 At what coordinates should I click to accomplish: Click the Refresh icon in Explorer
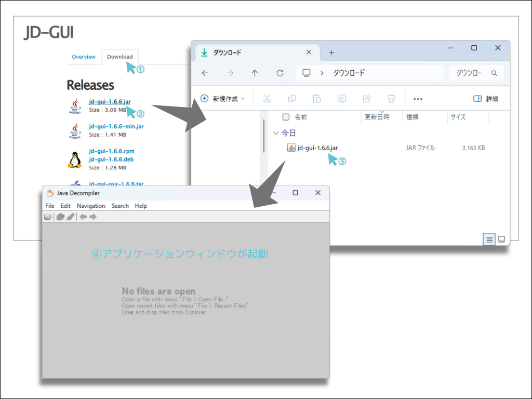click(280, 73)
